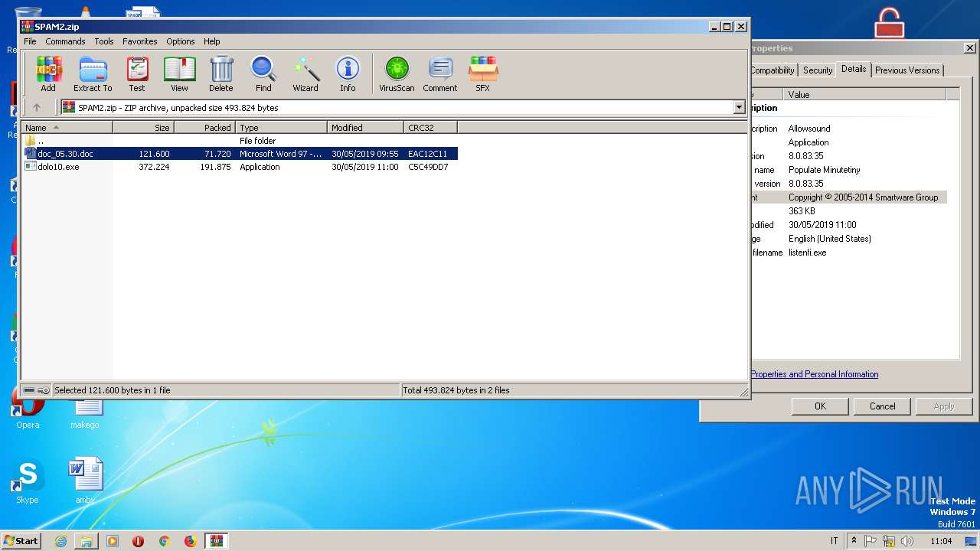Open the Options menu
980x551 pixels.
click(x=181, y=41)
